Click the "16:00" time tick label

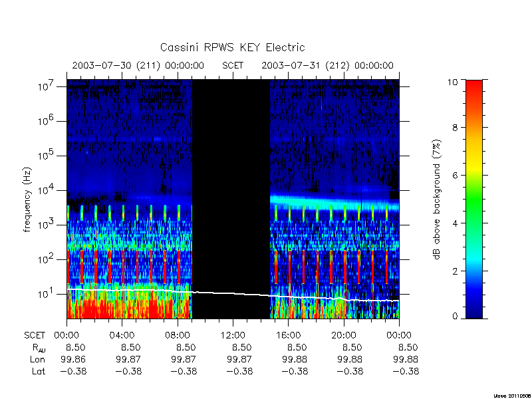tap(288, 335)
